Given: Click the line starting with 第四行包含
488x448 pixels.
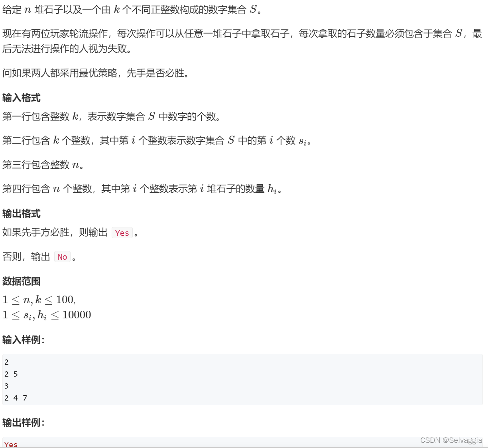Looking at the screenshot, I should tap(142, 189).
